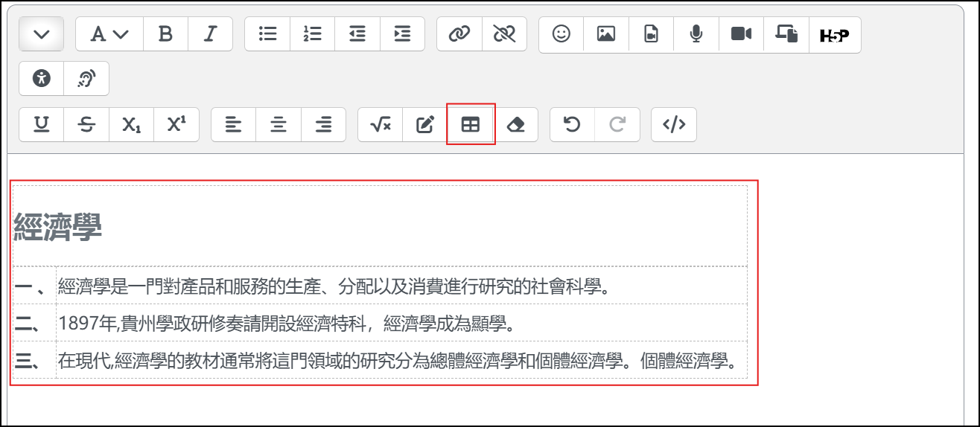Click the sentence starting 在現代

point(398,361)
